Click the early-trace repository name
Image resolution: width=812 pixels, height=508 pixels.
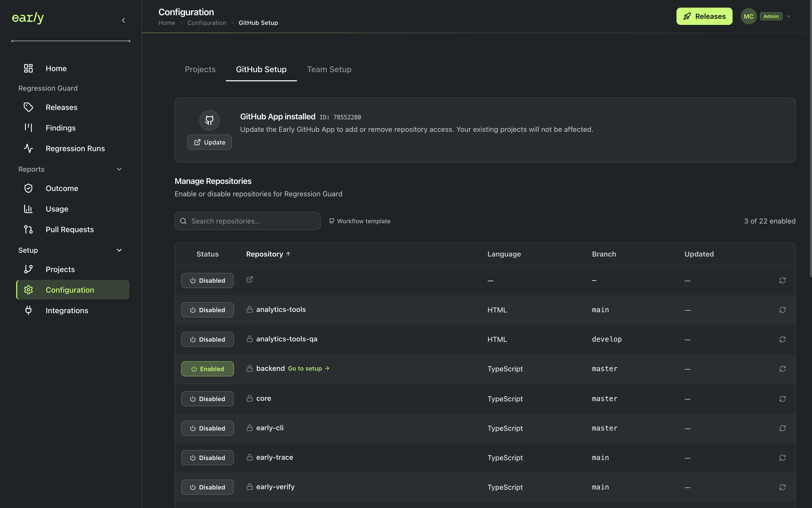(275, 458)
